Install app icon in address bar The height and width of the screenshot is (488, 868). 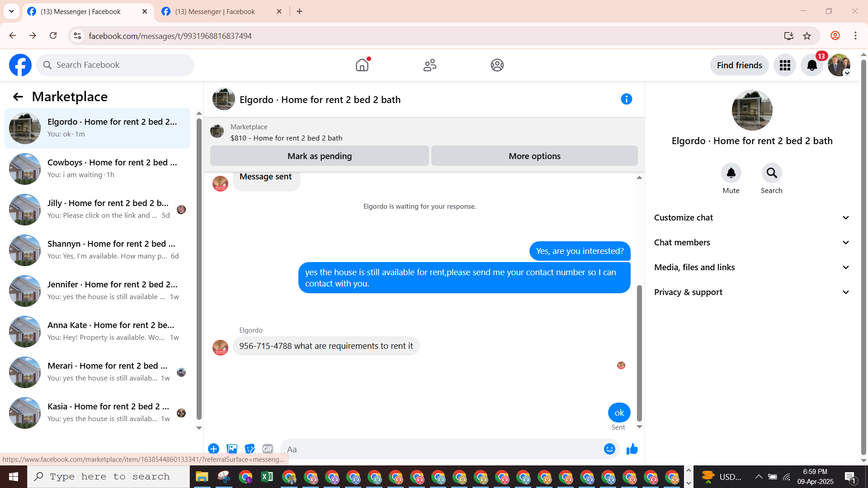pyautogui.click(x=788, y=36)
